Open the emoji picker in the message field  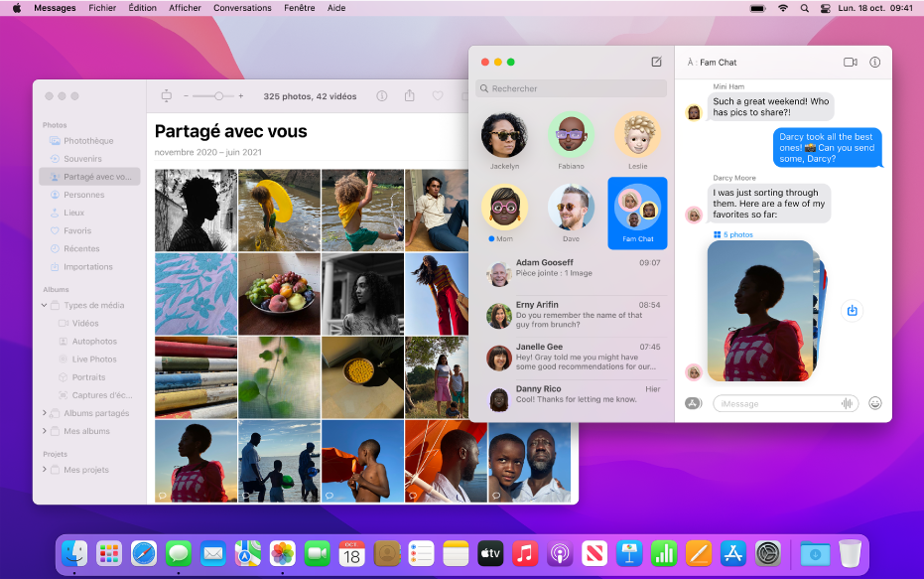point(874,403)
